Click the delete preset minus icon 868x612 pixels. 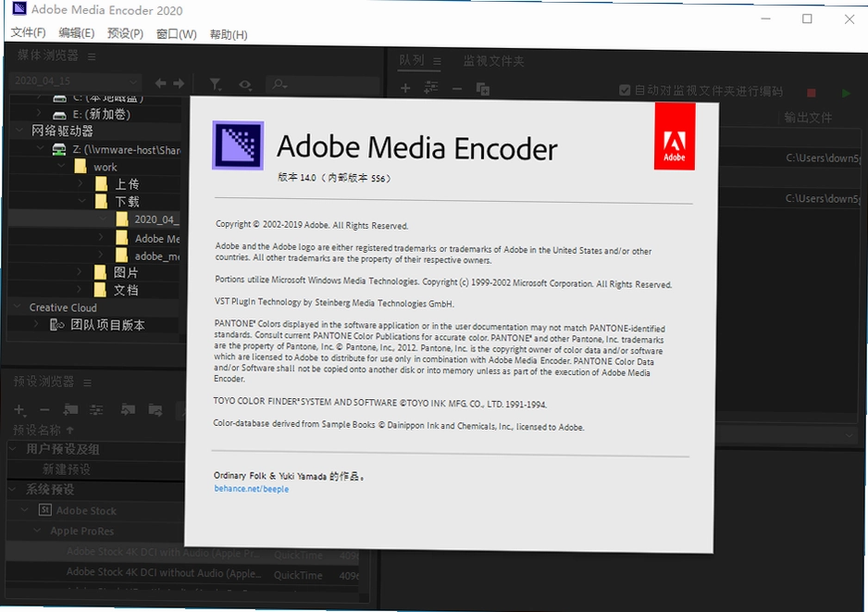(x=44, y=410)
